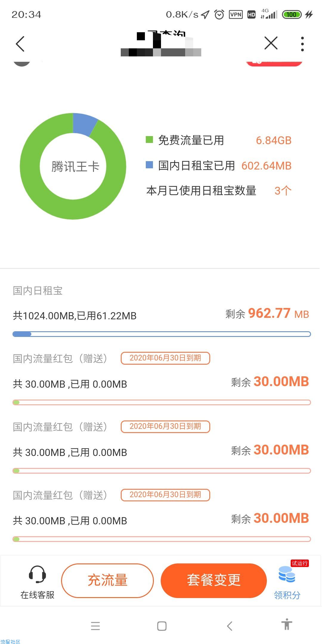Viewport: 322px width, 644px height.
Task: Tap the back arrow in the header
Action: coord(20,44)
